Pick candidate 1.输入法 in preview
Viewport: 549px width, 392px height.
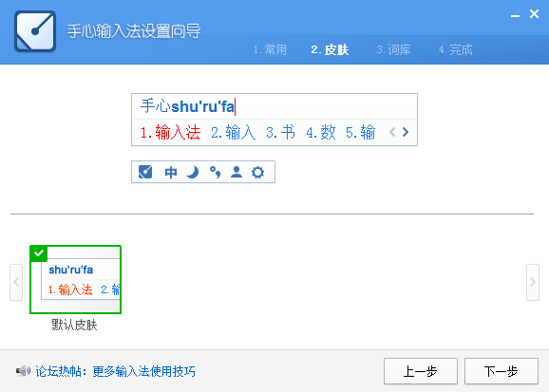pos(170,132)
